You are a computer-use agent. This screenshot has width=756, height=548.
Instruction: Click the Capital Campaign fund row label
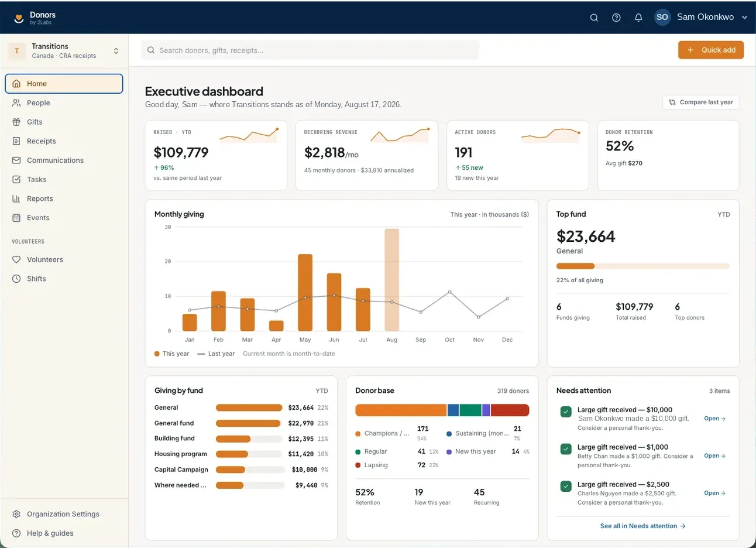[x=181, y=470]
